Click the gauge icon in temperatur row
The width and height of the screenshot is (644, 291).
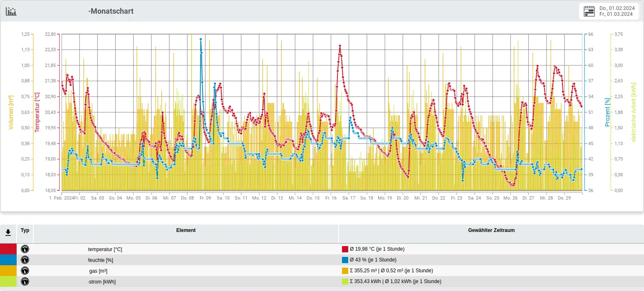(25, 249)
